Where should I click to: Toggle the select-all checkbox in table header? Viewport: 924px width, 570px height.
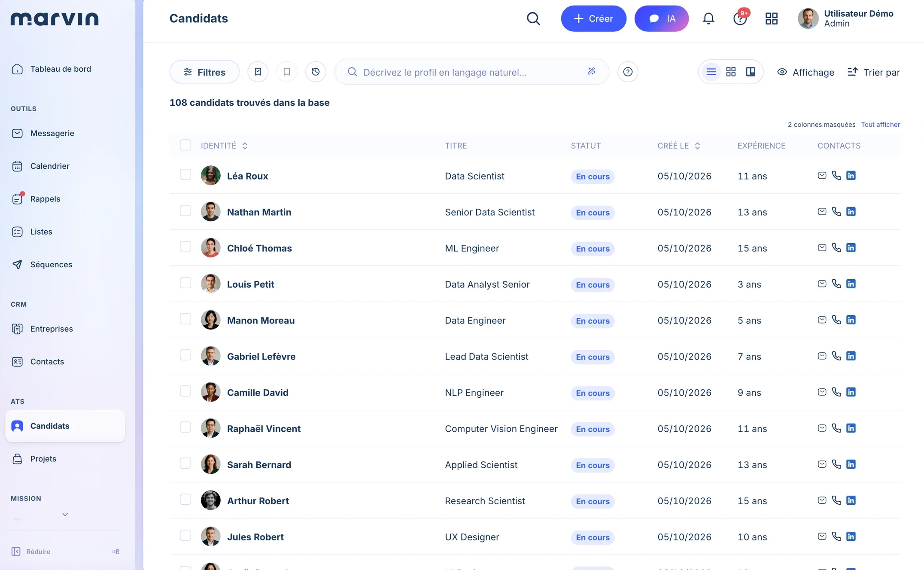(x=185, y=145)
